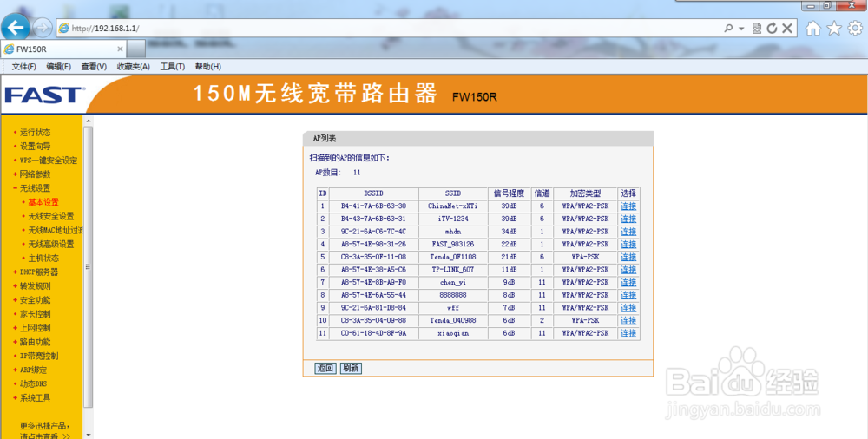Expand ARP绑定 in sidebar
The image size is (868, 439).
click(x=34, y=370)
